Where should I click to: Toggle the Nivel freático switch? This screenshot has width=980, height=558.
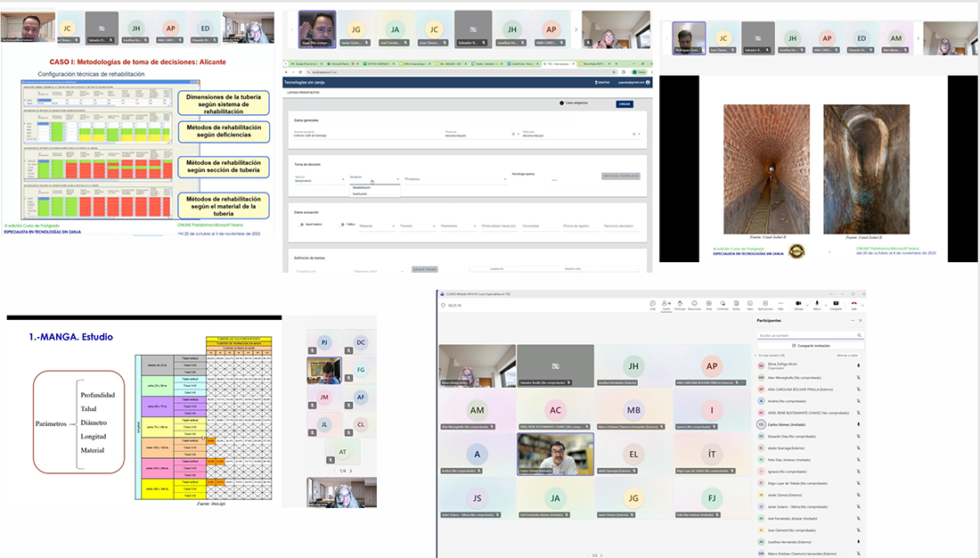300,225
